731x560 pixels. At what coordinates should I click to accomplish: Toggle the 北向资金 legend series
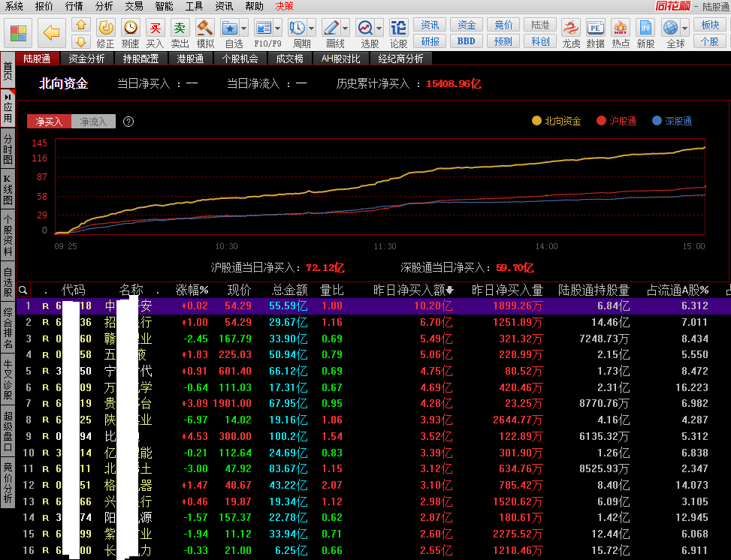point(557,121)
